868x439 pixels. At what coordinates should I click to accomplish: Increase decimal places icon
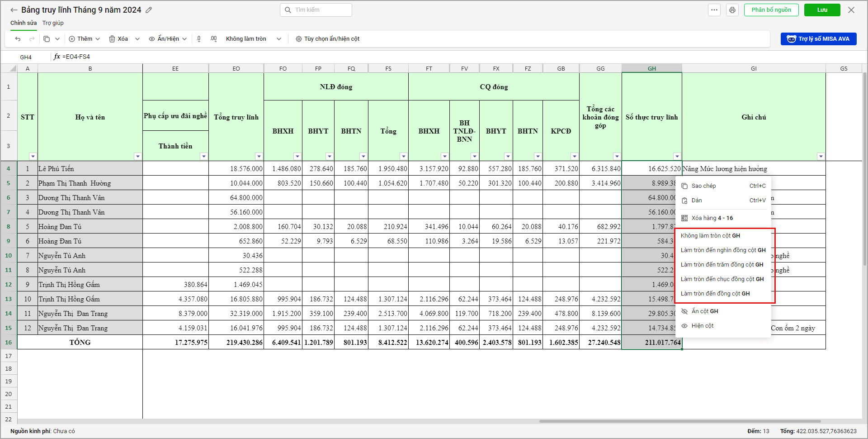click(213, 39)
